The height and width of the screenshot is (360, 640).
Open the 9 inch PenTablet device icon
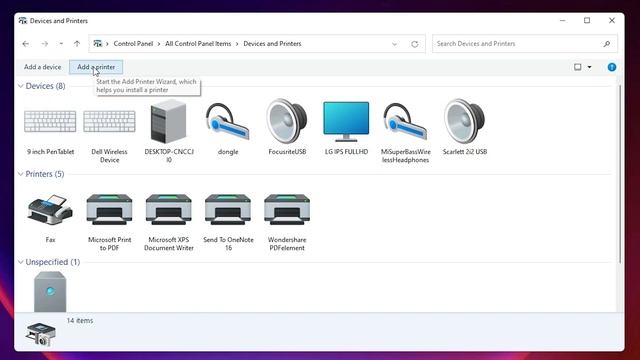pos(50,121)
